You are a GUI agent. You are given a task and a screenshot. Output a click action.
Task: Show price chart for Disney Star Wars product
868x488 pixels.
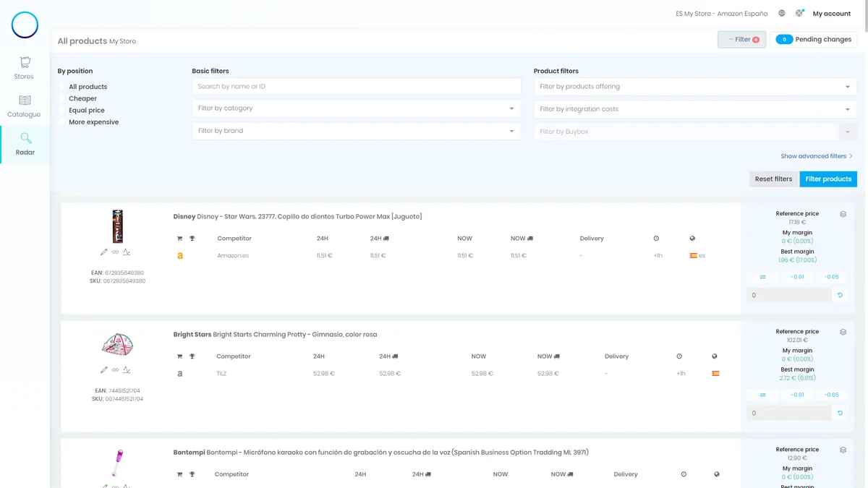127,252
